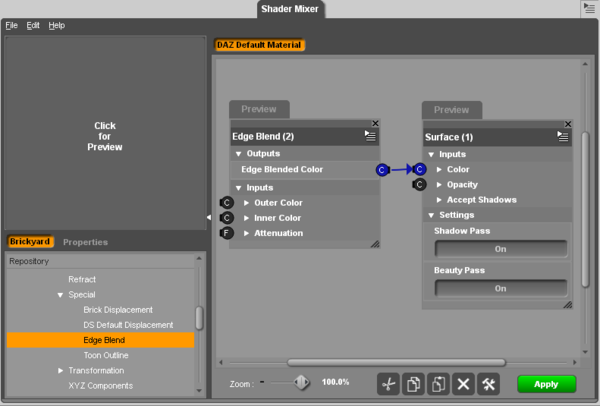The height and width of the screenshot is (406, 600).
Task: Close the Surface (1) brick
Action: click(568, 124)
